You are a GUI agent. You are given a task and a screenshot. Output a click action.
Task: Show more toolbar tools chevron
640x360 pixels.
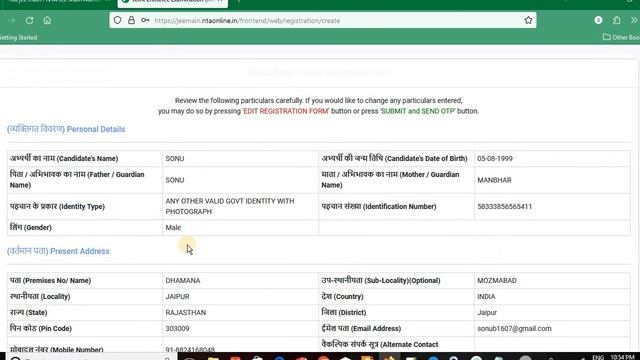pyautogui.click(x=634, y=20)
